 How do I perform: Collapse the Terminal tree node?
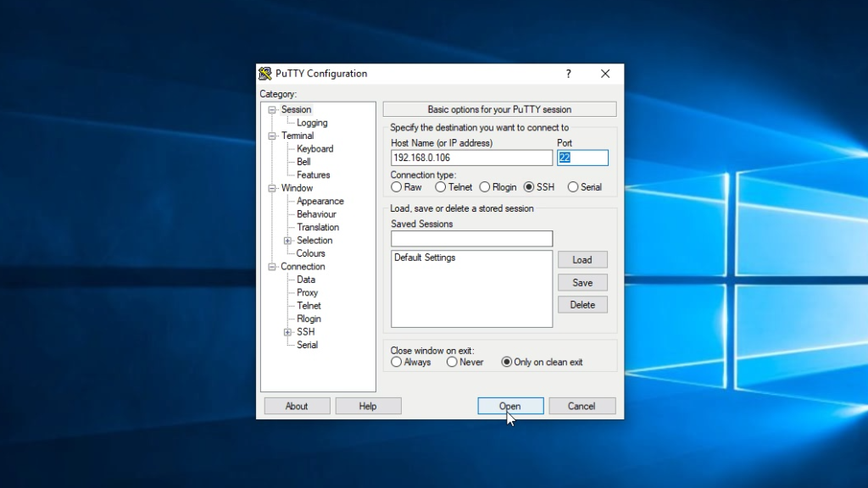coord(272,136)
